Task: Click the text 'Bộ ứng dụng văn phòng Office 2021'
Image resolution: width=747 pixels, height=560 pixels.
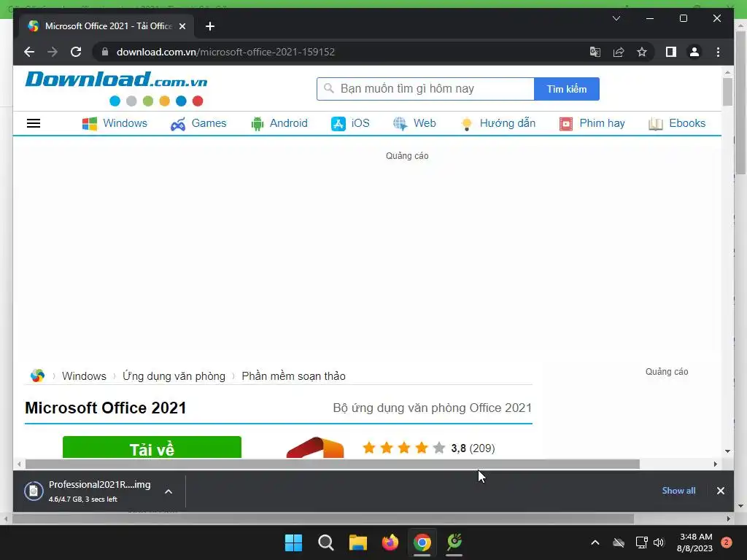Action: pos(432,408)
